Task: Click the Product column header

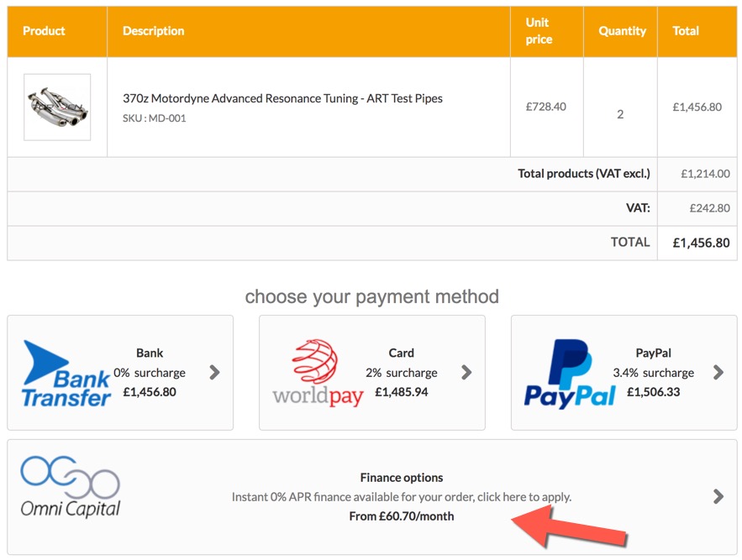Action: [x=44, y=31]
